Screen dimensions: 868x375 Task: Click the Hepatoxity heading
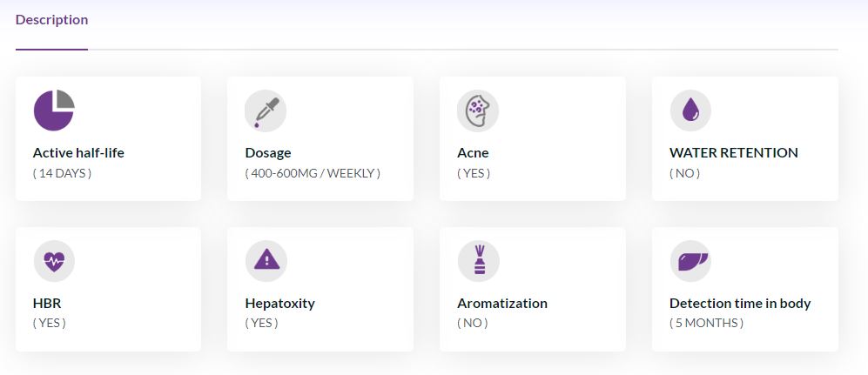[x=280, y=303]
